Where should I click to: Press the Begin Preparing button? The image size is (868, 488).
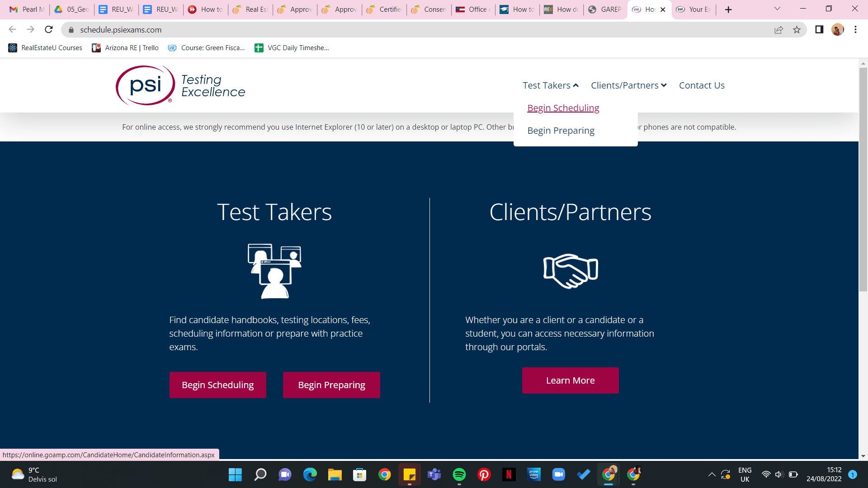(331, 385)
